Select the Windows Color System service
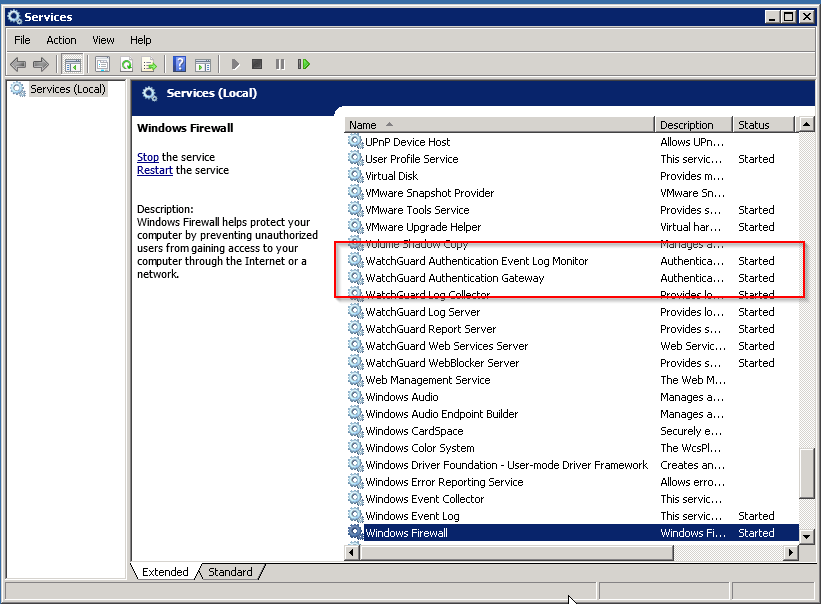 [572, 448]
